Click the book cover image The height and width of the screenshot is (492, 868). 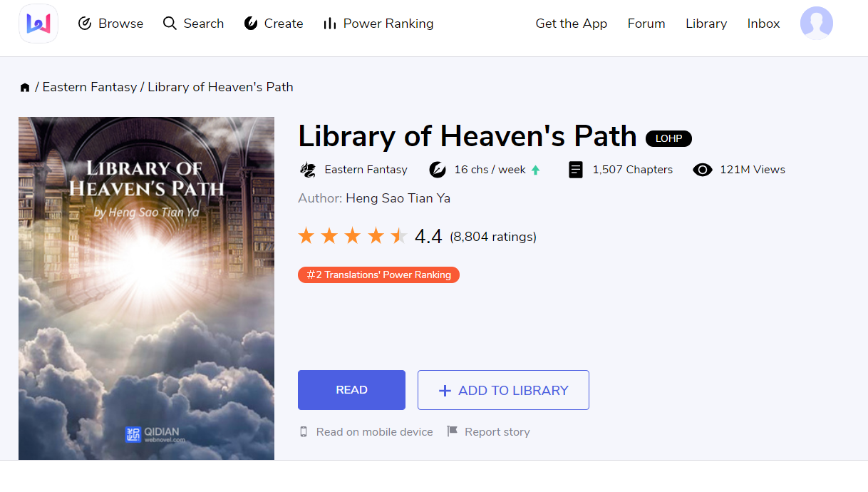146,288
